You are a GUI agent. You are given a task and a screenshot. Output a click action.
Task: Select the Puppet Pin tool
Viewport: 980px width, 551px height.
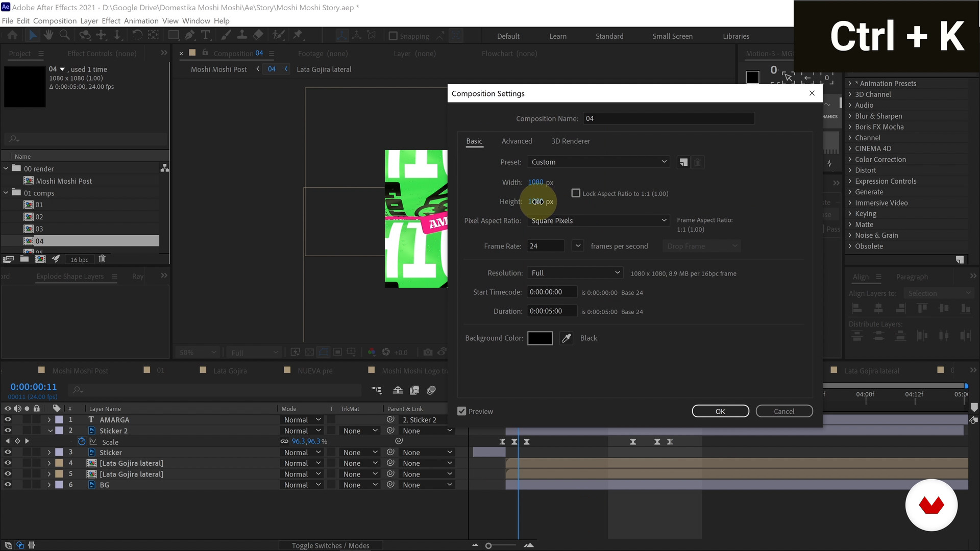(x=298, y=35)
